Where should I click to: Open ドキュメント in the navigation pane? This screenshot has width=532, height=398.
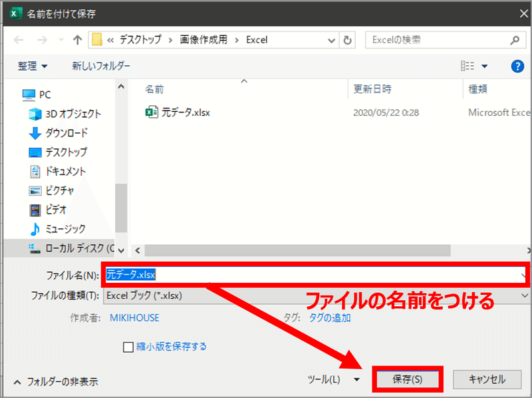pyautogui.click(x=57, y=172)
